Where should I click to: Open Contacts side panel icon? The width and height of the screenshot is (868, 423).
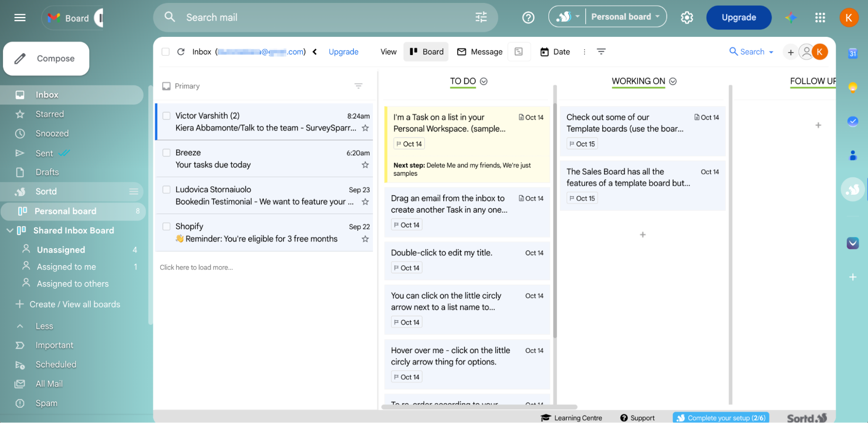pyautogui.click(x=852, y=155)
